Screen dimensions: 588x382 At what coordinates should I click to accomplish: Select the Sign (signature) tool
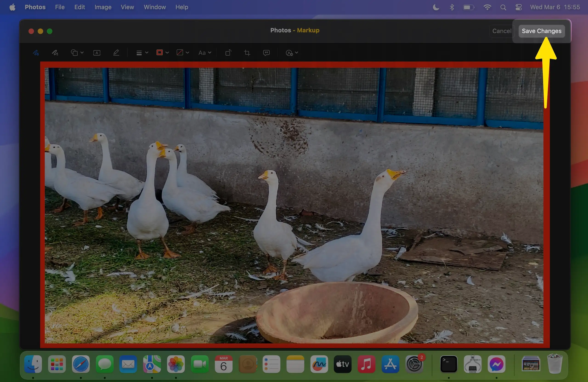point(116,53)
